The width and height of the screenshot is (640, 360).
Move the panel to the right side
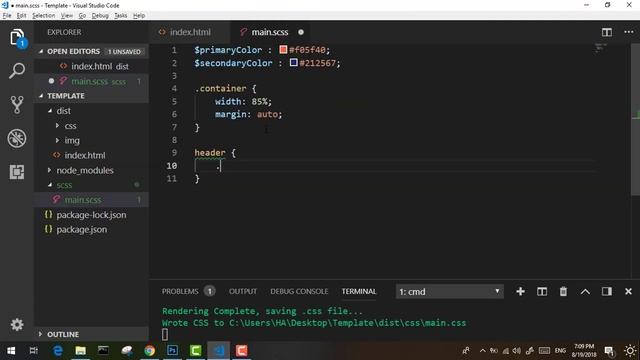607,291
